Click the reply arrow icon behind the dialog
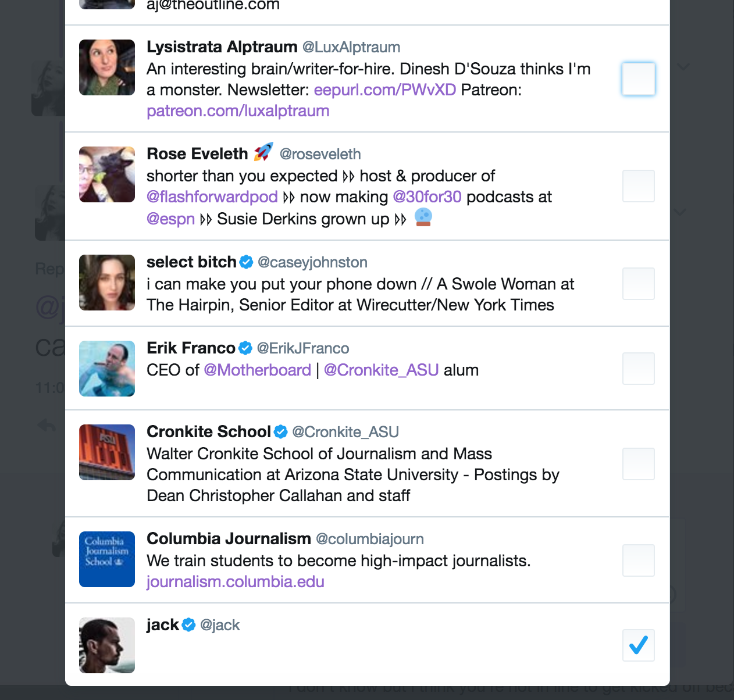This screenshot has height=700, width=734. tap(47, 426)
